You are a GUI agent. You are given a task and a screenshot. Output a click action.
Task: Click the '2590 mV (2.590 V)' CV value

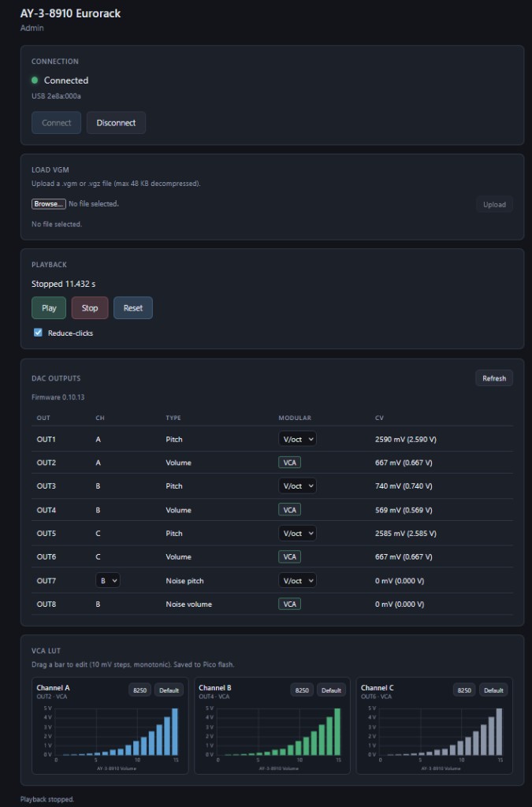pyautogui.click(x=405, y=439)
